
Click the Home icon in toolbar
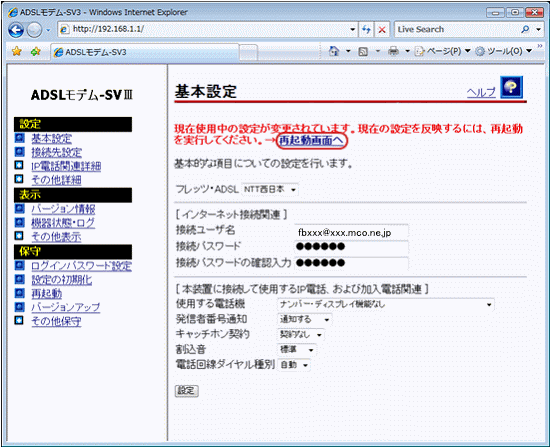334,52
